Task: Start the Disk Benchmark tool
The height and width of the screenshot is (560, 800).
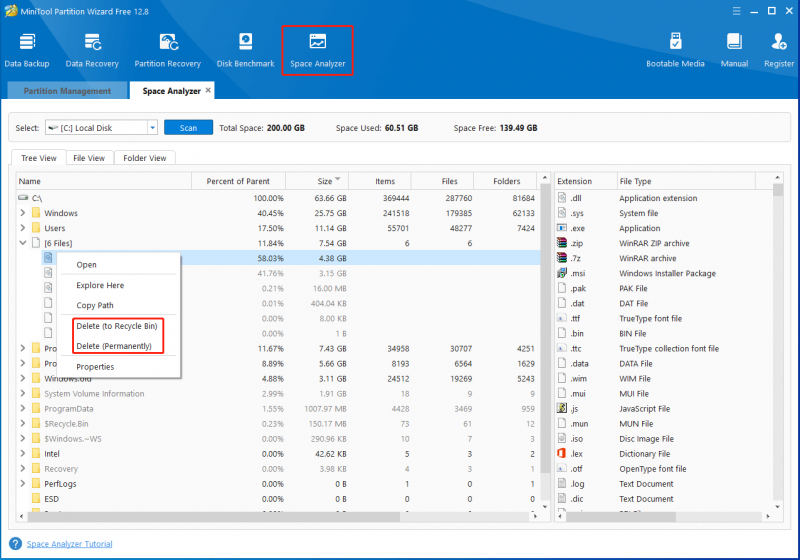Action: tap(245, 50)
